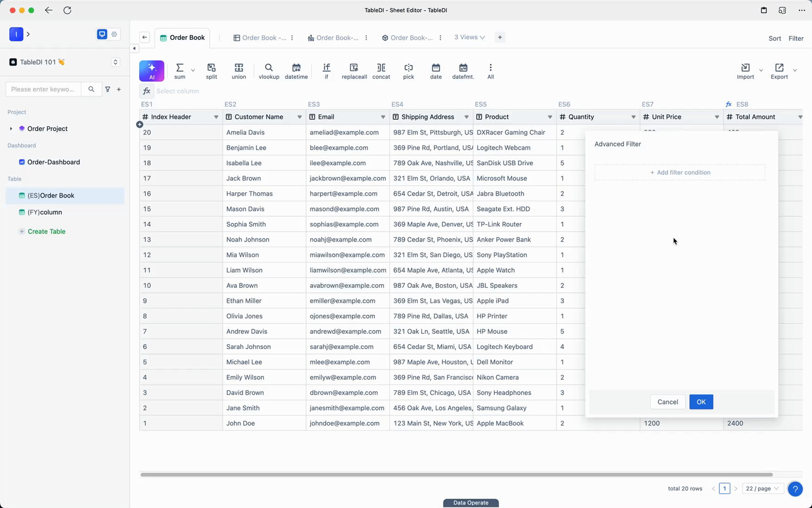This screenshot has height=508, width=812.
Task: Add a row with plus circle
Action: point(140,124)
